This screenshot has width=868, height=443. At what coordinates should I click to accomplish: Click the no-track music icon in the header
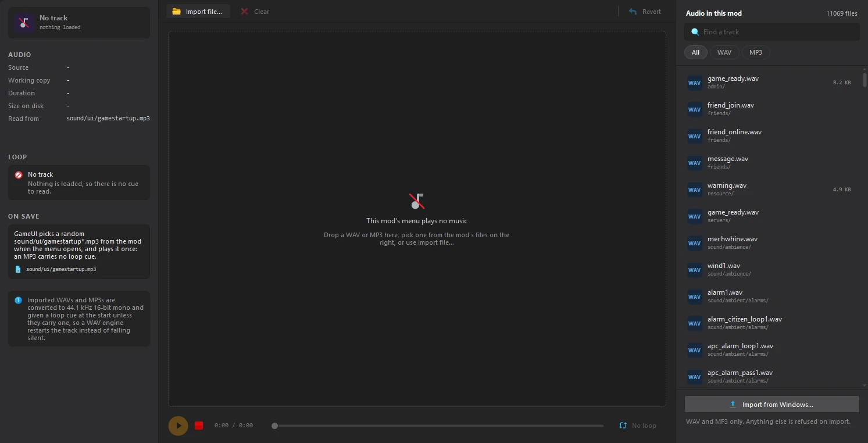point(24,23)
